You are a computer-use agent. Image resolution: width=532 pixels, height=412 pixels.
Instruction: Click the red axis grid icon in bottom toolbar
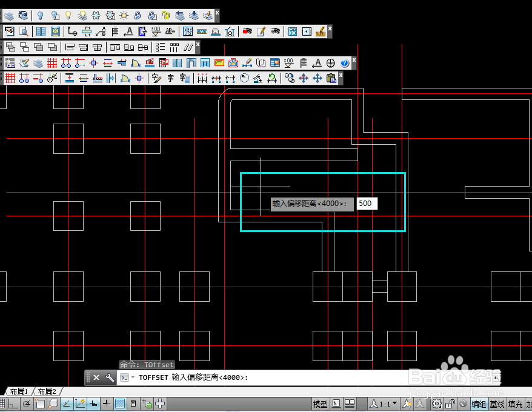pos(10,78)
